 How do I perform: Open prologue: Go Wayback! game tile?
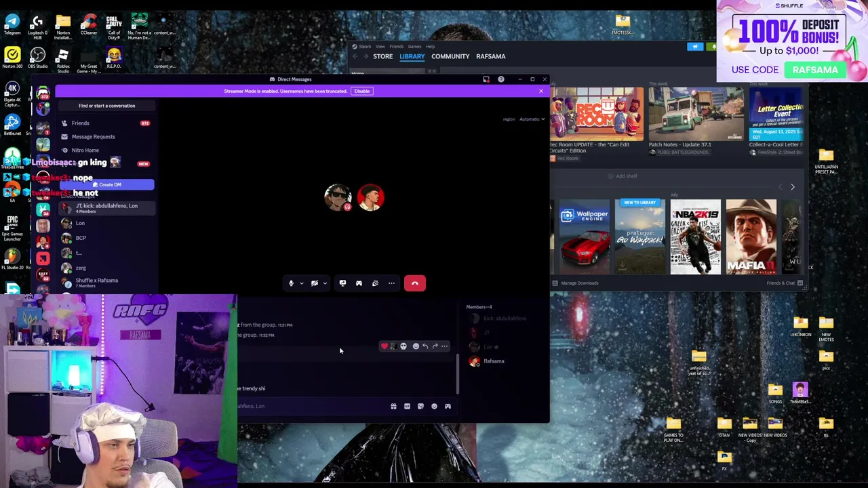(x=640, y=237)
